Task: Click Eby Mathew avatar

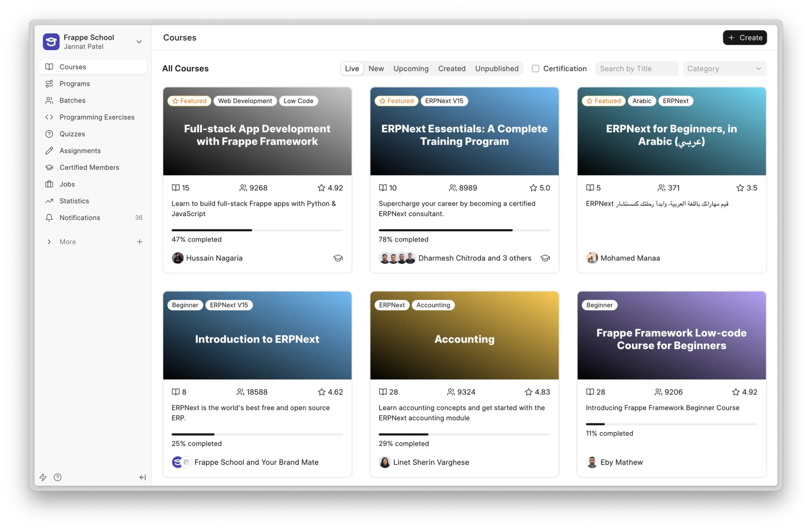Action: [x=592, y=462]
